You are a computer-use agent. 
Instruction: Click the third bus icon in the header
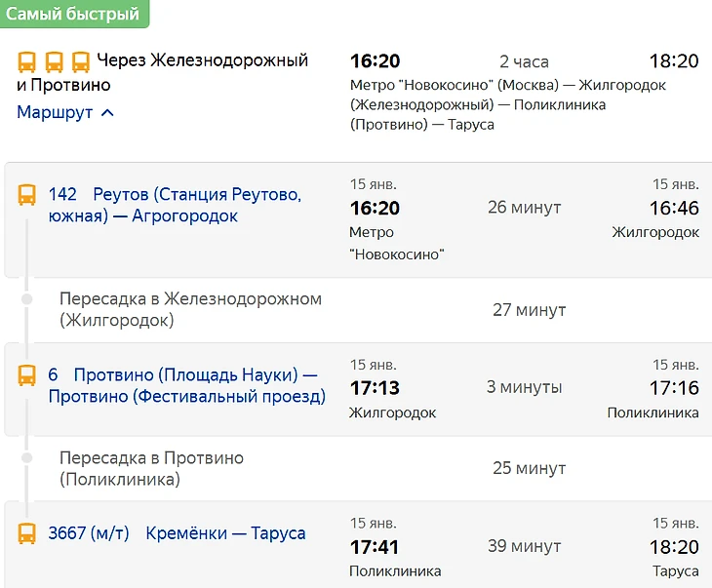(81, 61)
